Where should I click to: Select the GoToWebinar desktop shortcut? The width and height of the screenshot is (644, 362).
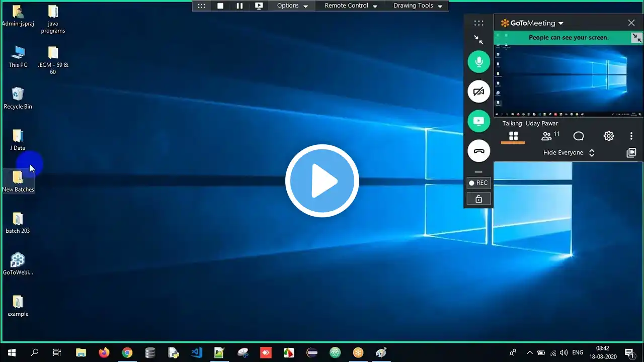[x=18, y=264]
